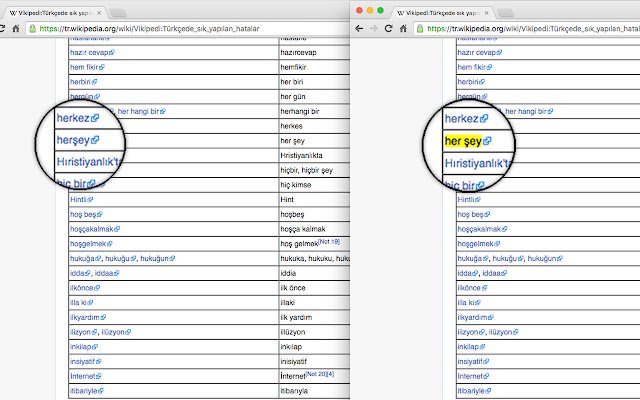This screenshot has width=640, height=400.
Task: Click the 'herhangi bir' correct-form cell
Action: (300, 111)
